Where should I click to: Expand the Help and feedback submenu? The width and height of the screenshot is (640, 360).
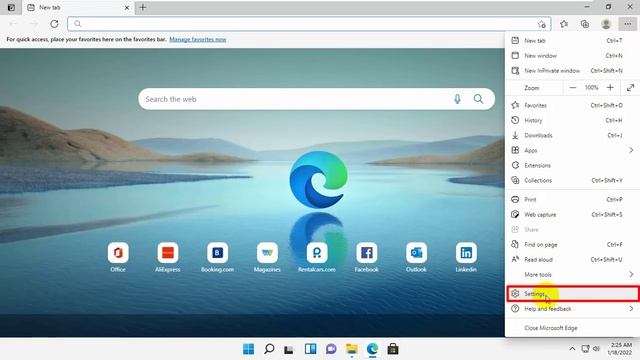pyautogui.click(x=572, y=309)
